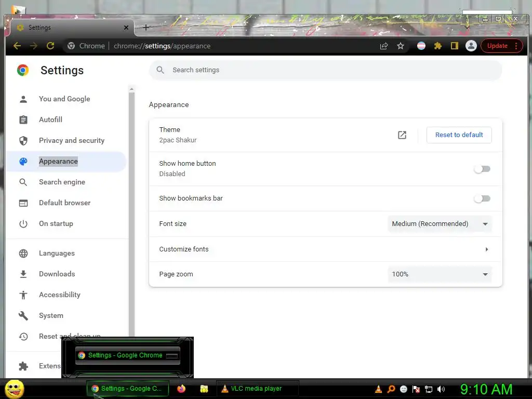Click the Chrome logo beside Settings title
Image resolution: width=532 pixels, height=399 pixels.
(x=23, y=70)
